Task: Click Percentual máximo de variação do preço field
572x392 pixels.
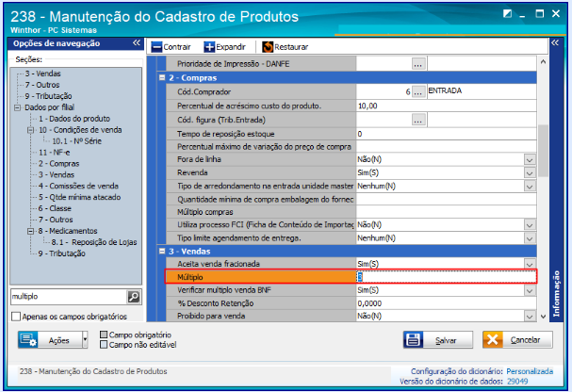Action: pos(446,147)
